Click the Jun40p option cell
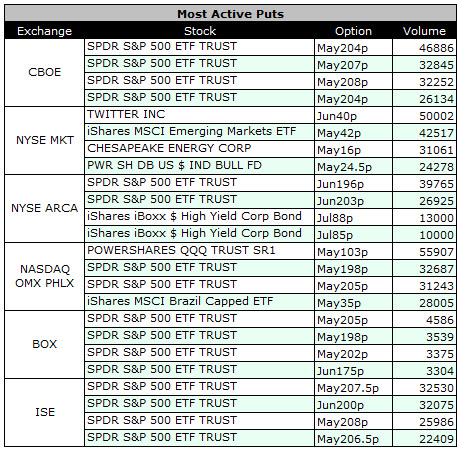460x452 pixels. pyautogui.click(x=353, y=116)
